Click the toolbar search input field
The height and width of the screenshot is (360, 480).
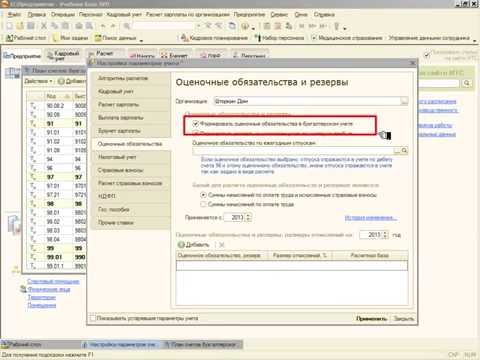[163, 26]
